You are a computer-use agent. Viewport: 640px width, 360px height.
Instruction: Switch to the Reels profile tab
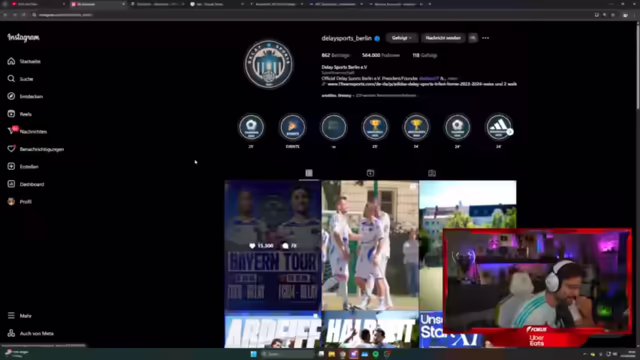[x=370, y=173]
